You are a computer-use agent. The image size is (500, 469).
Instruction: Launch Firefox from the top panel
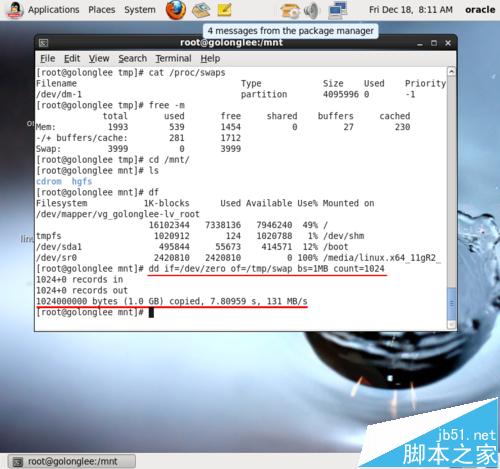click(176, 10)
